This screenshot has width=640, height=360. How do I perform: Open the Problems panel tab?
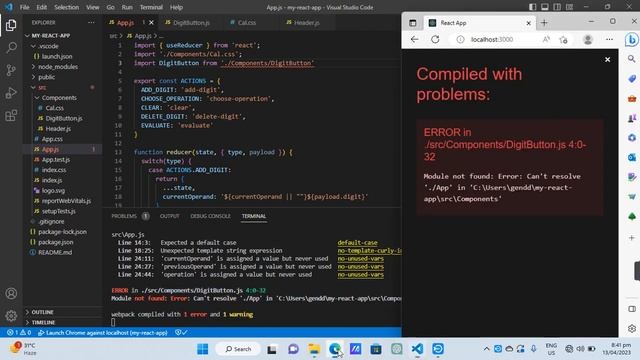pos(124,216)
